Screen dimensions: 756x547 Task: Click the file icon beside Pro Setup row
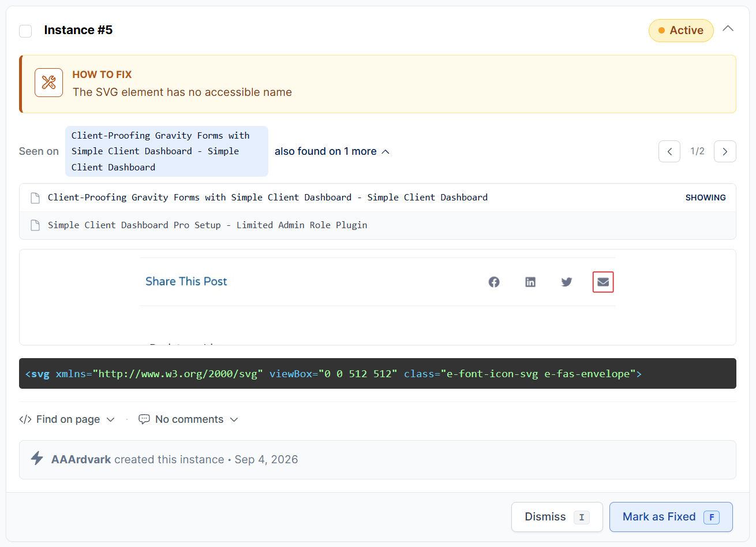pos(35,225)
